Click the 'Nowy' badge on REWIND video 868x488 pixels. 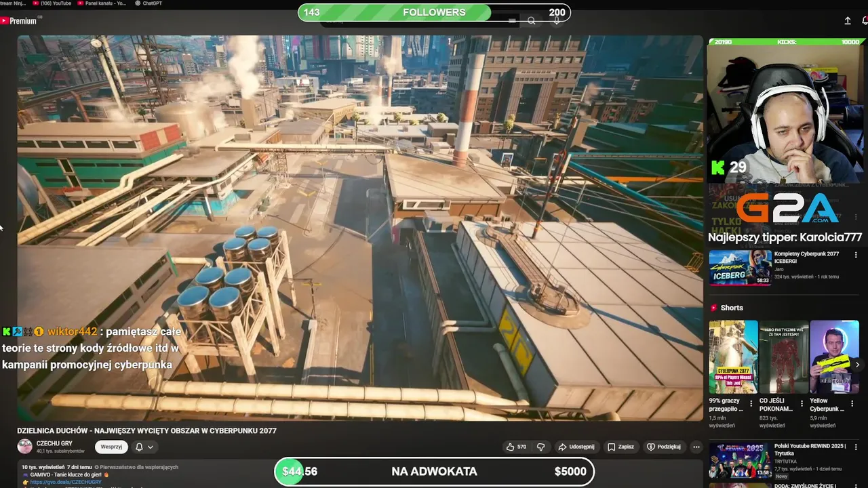[x=781, y=476]
